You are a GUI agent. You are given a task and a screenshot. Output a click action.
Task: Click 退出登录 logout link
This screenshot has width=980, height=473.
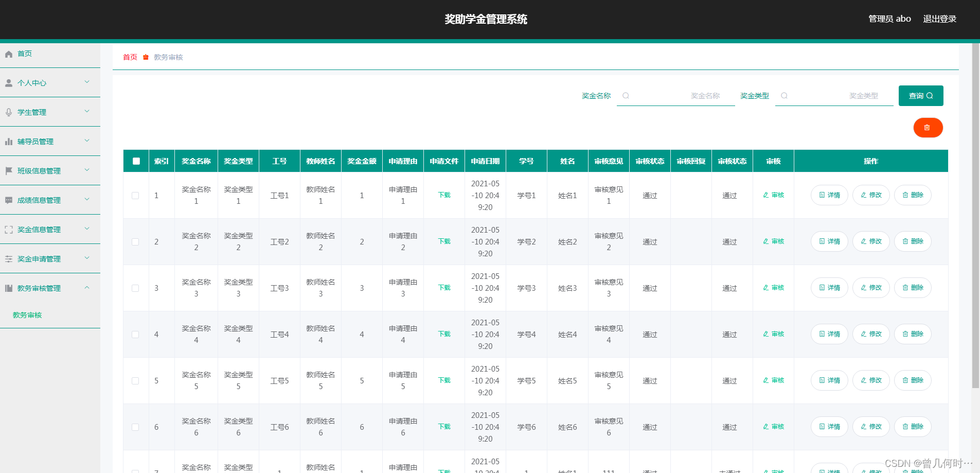click(x=939, y=19)
